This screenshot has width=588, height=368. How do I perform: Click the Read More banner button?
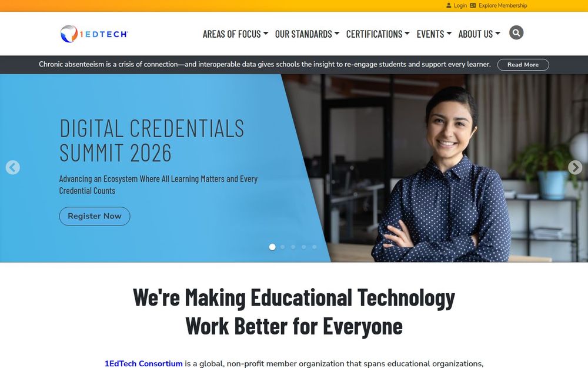pyautogui.click(x=523, y=65)
